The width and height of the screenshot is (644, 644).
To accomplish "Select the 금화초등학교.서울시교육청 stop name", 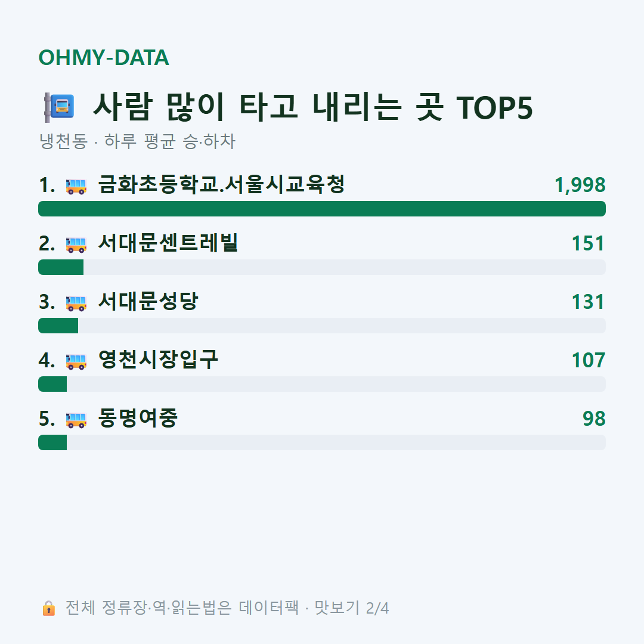I will click(221, 184).
